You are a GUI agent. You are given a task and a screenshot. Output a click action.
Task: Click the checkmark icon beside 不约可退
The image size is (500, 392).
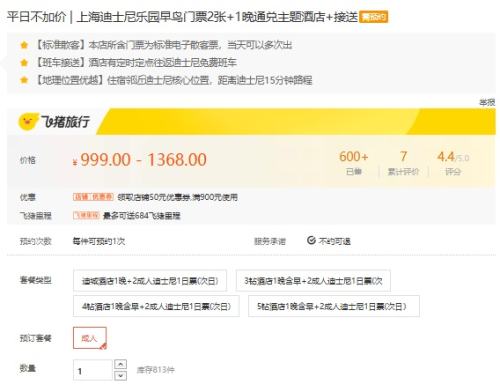click(311, 240)
